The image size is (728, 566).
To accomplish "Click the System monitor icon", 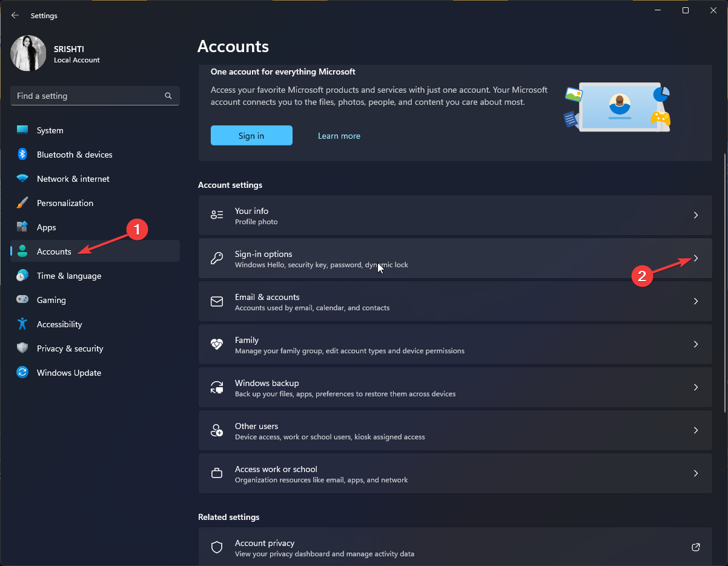I will (22, 130).
